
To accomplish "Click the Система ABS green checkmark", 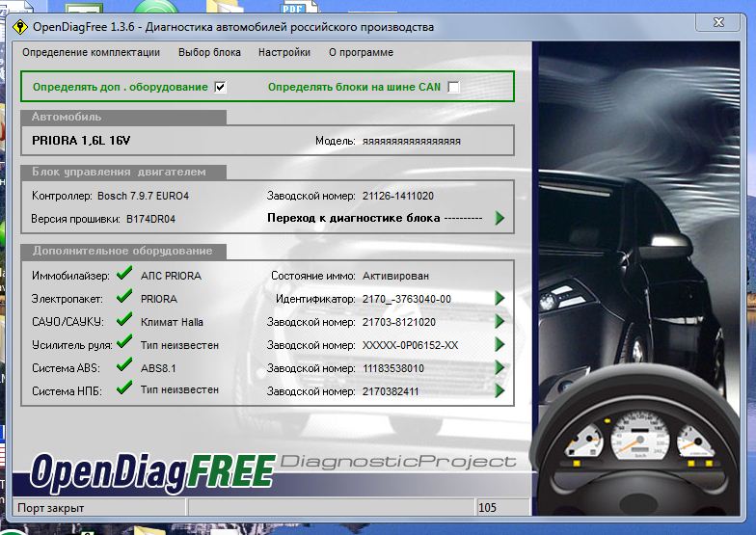I will 124,364.
